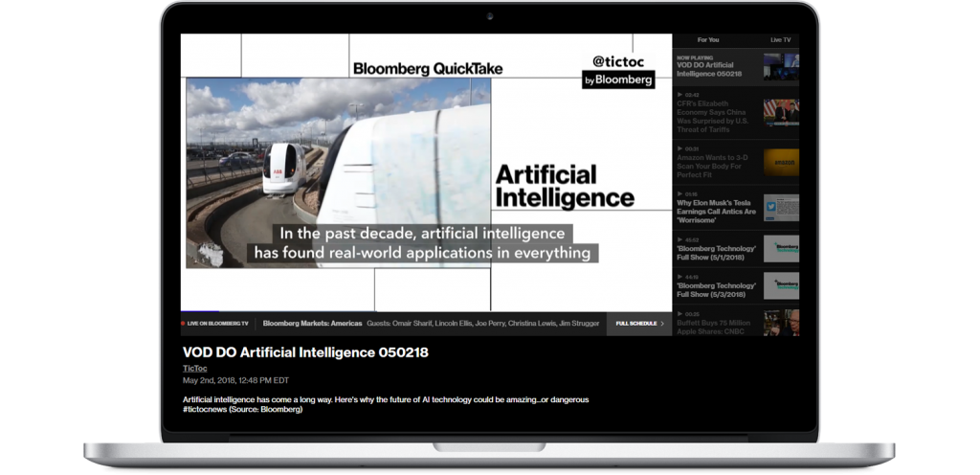Click the Full Schedule chevron arrow

(x=662, y=324)
